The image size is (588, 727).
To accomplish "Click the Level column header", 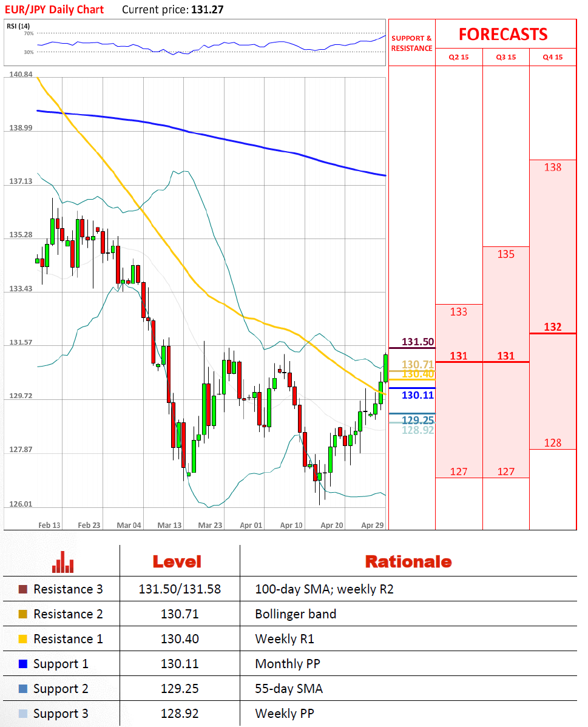I will coord(177,562).
